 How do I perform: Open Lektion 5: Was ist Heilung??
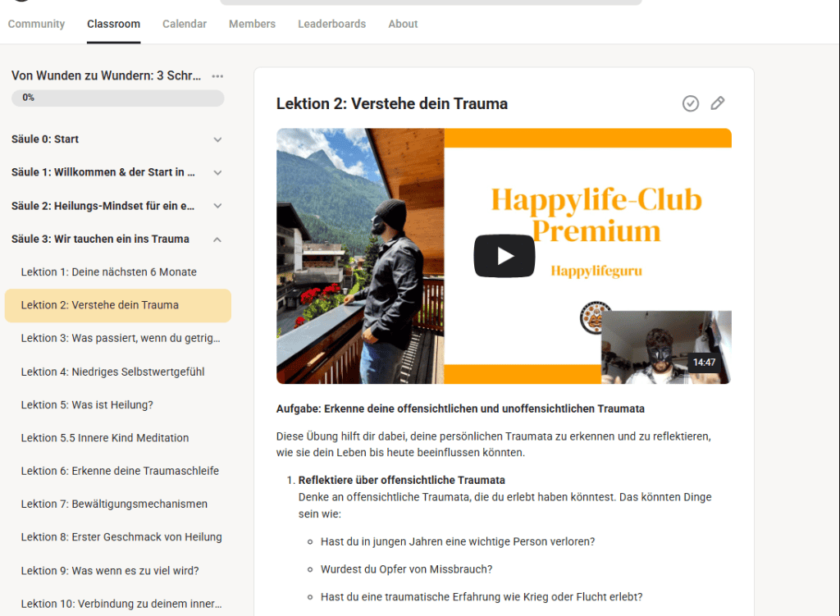[118, 405]
